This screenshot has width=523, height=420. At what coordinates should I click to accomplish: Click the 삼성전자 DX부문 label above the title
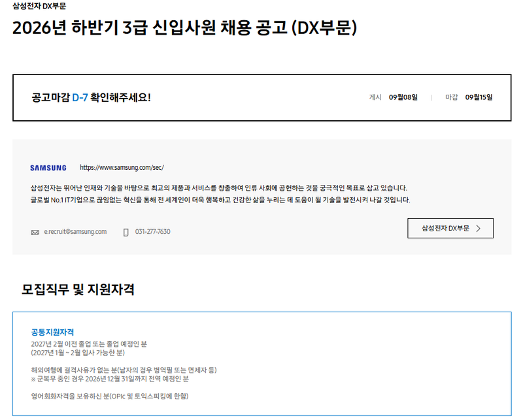39,6
